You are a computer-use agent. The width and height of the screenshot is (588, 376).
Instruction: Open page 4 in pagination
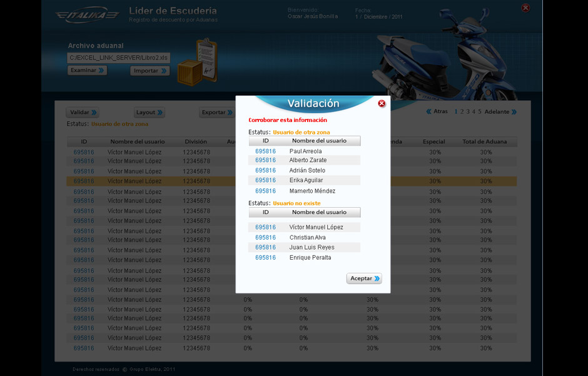[474, 112]
